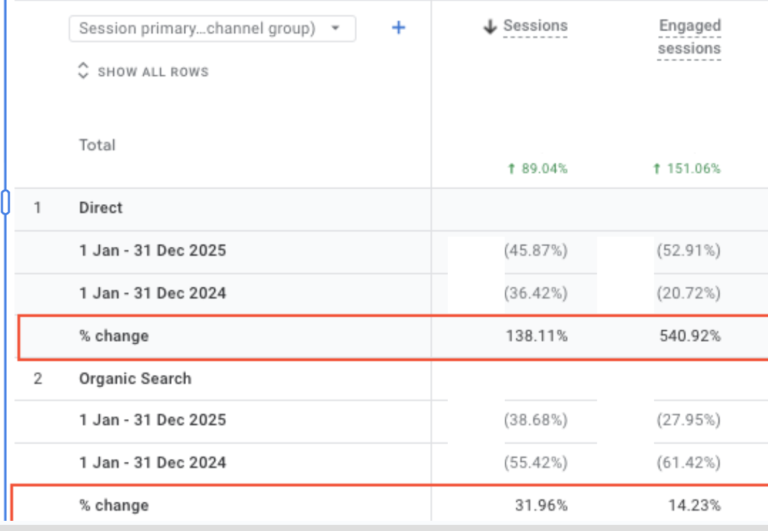Click Organic Search's 1 Jan - 31 Dec 2024 label

tap(152, 463)
